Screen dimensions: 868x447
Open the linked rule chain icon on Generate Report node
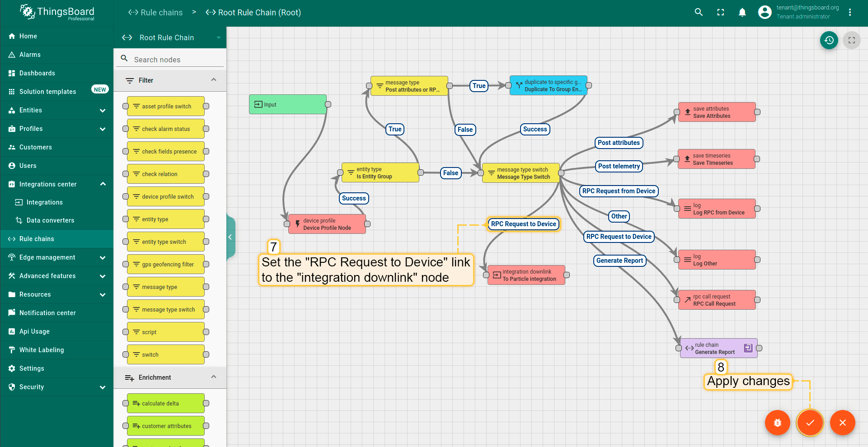pos(748,348)
